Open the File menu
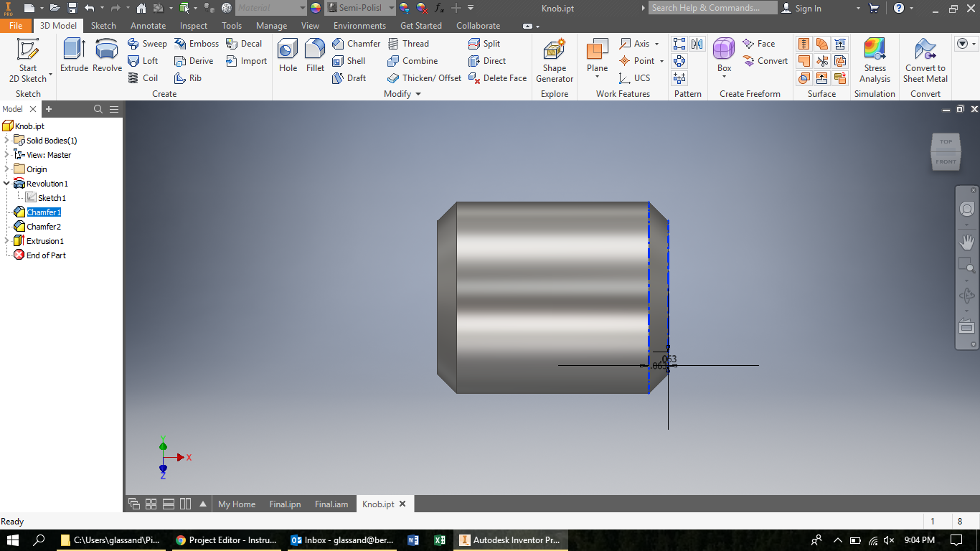The image size is (980, 551). [16, 25]
